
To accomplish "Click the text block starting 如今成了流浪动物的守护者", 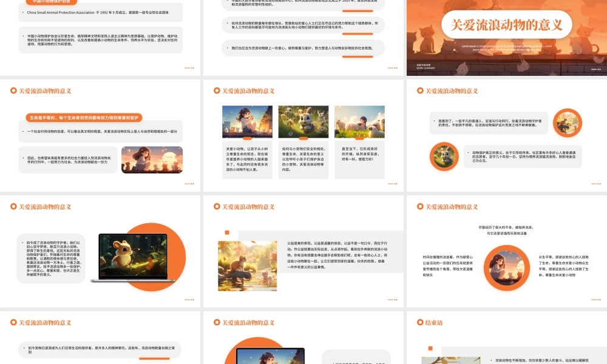I will (53, 258).
